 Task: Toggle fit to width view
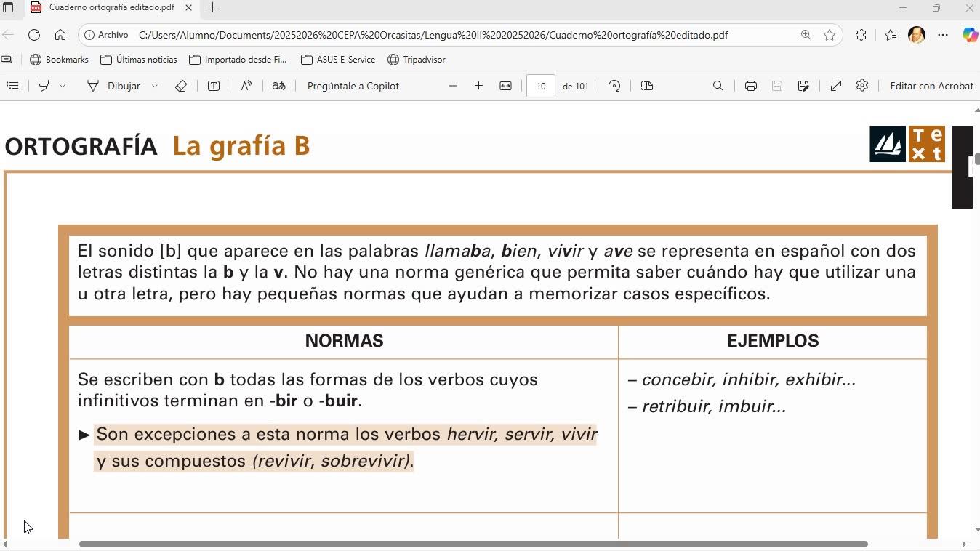coord(505,86)
